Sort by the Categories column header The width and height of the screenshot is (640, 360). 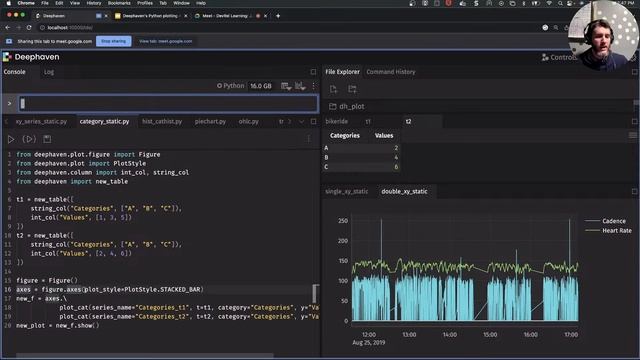tap(345, 136)
